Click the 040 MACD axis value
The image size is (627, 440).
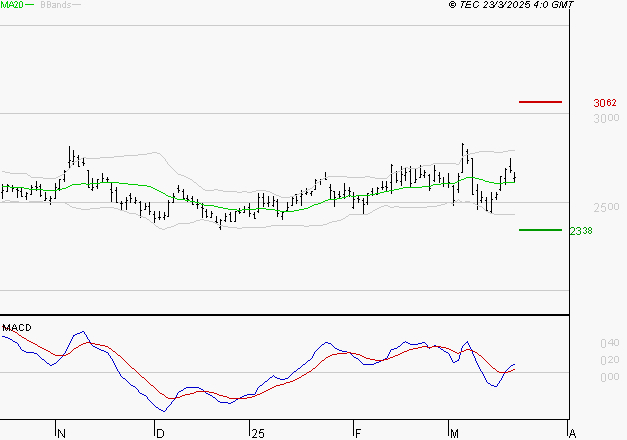[x=610, y=343]
